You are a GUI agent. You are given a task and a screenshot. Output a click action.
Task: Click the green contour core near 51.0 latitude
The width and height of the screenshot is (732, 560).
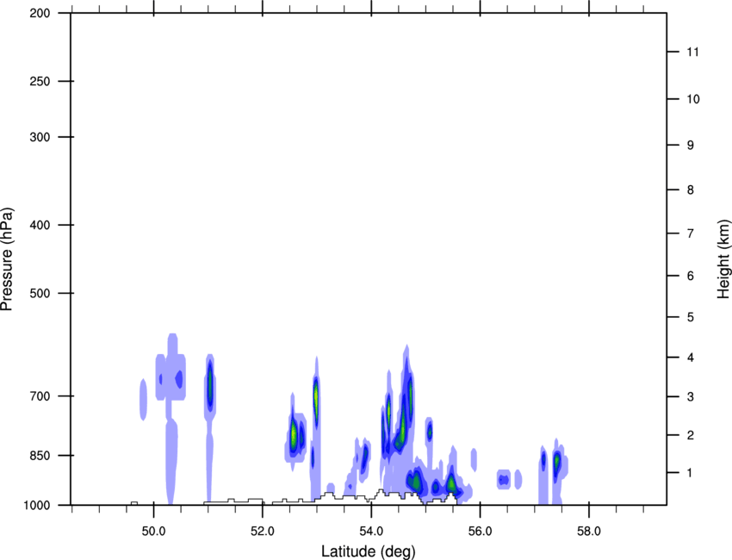[x=210, y=385]
